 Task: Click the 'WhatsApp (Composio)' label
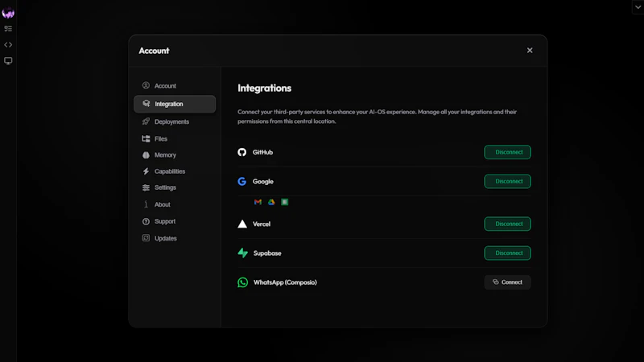click(285, 282)
